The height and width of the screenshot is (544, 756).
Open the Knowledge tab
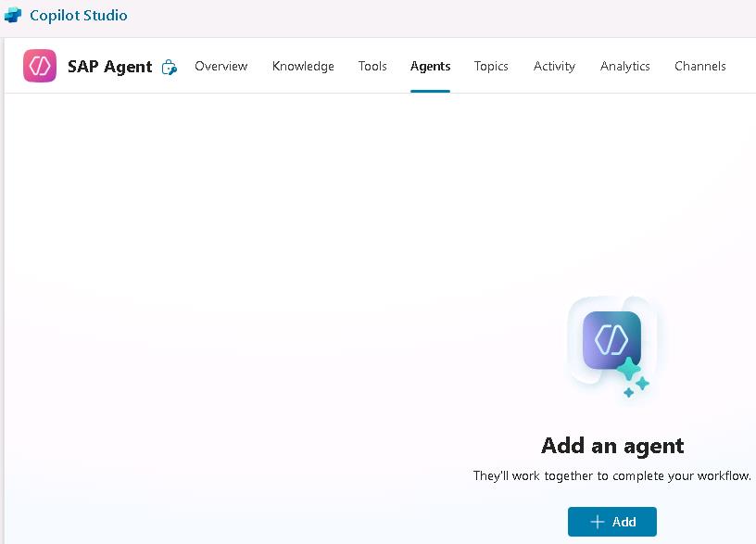[303, 66]
